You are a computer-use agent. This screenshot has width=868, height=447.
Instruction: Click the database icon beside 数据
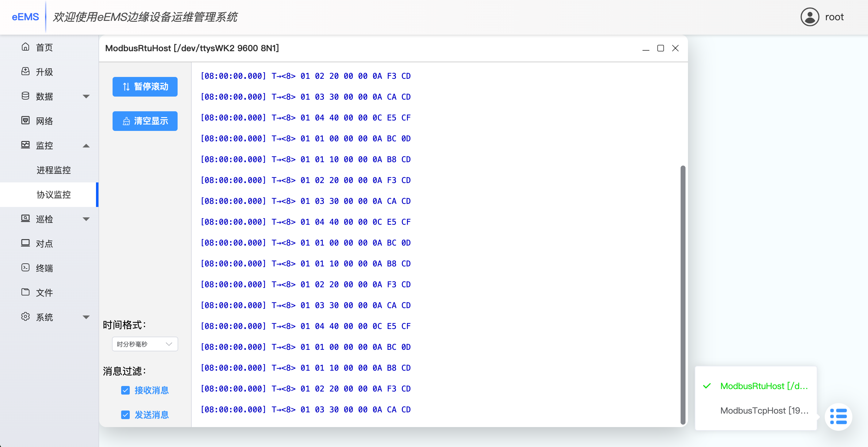25,96
